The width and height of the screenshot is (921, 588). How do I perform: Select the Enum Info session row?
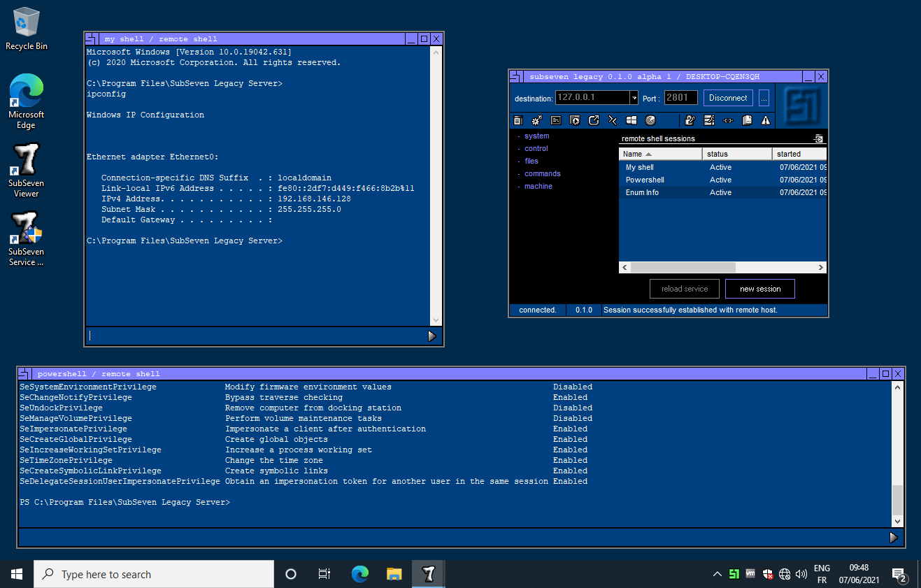coord(722,192)
